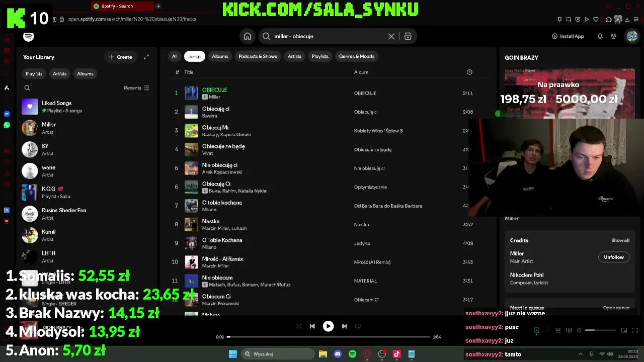
Task: Open a new browser tab with plus
Action: 158,6
